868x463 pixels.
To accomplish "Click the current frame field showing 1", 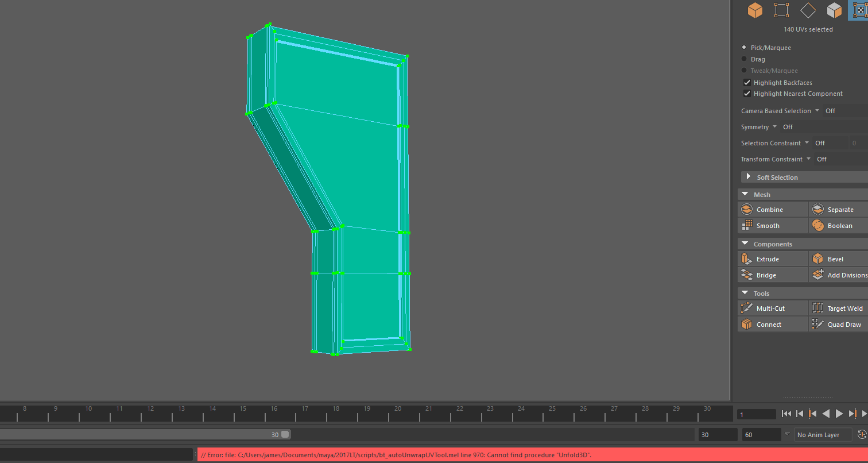I will pyautogui.click(x=756, y=414).
